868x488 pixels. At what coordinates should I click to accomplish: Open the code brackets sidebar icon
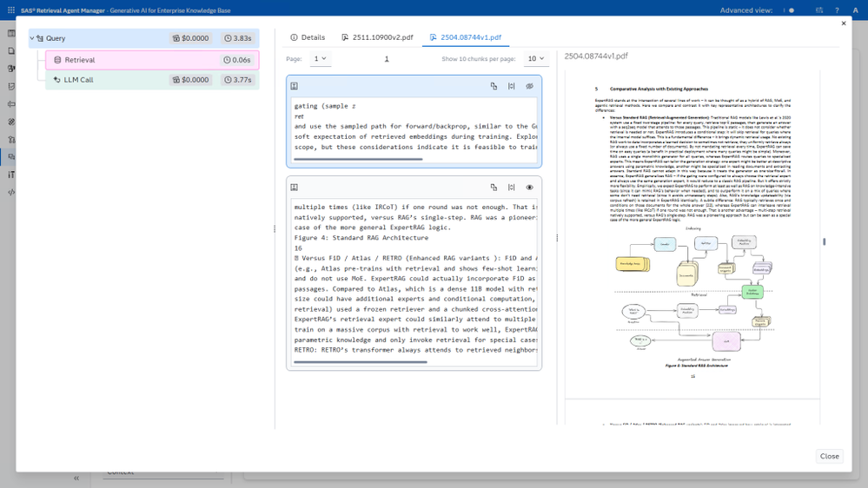point(11,193)
